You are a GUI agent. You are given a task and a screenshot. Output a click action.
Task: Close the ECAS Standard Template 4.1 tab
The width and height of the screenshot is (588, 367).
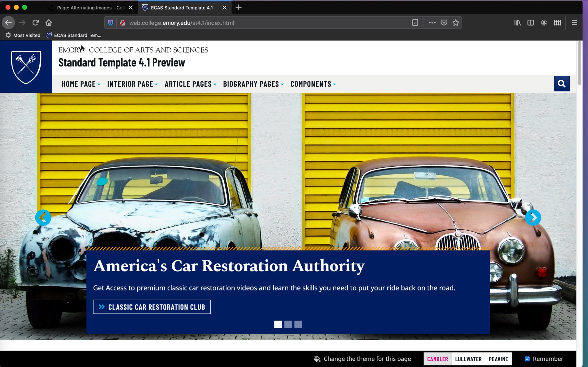point(224,8)
